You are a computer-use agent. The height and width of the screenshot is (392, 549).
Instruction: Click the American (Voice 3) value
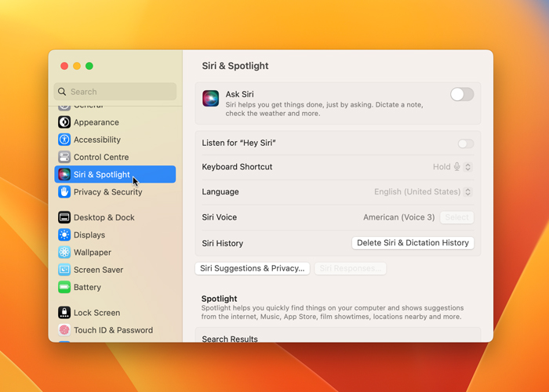point(398,217)
